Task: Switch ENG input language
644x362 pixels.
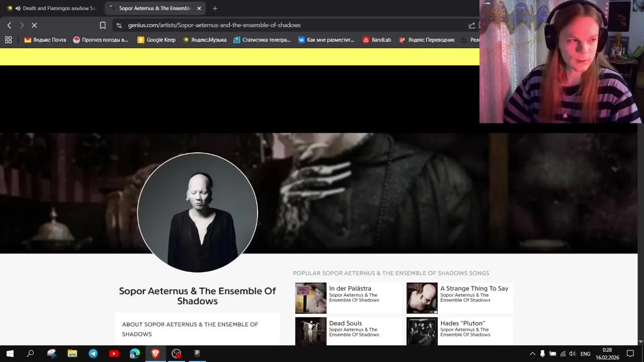Action: tap(586, 354)
